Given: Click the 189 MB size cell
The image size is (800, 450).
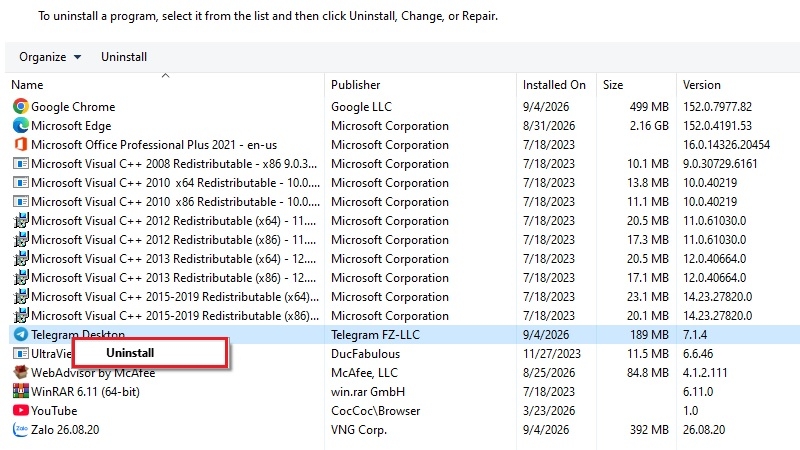Looking at the screenshot, I should point(649,335).
